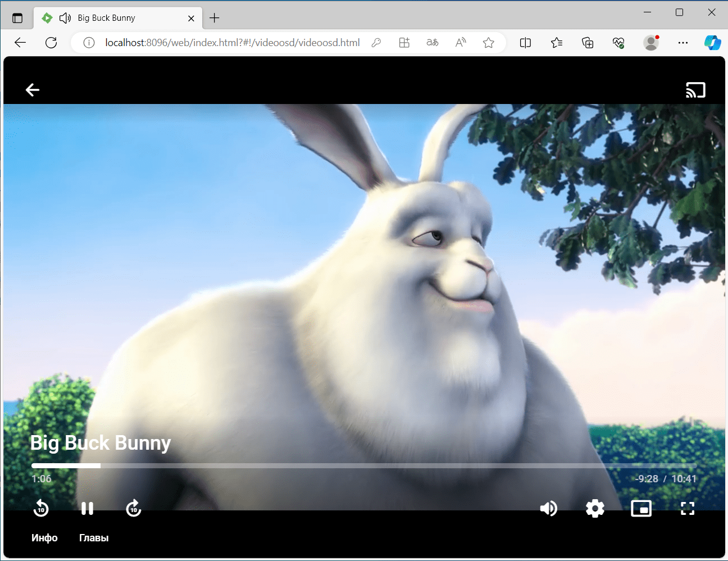Click the total duration 10:41
Viewport: 728px width, 561px height.
(684, 479)
